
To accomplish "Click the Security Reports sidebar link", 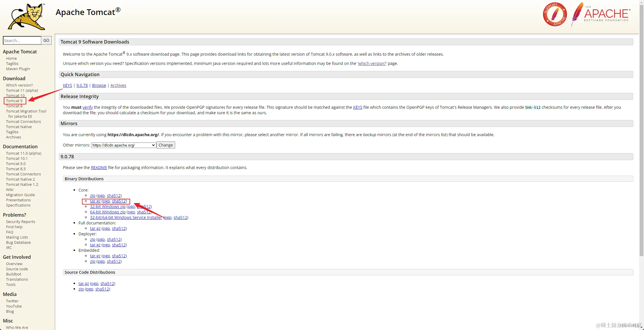I will (20, 222).
